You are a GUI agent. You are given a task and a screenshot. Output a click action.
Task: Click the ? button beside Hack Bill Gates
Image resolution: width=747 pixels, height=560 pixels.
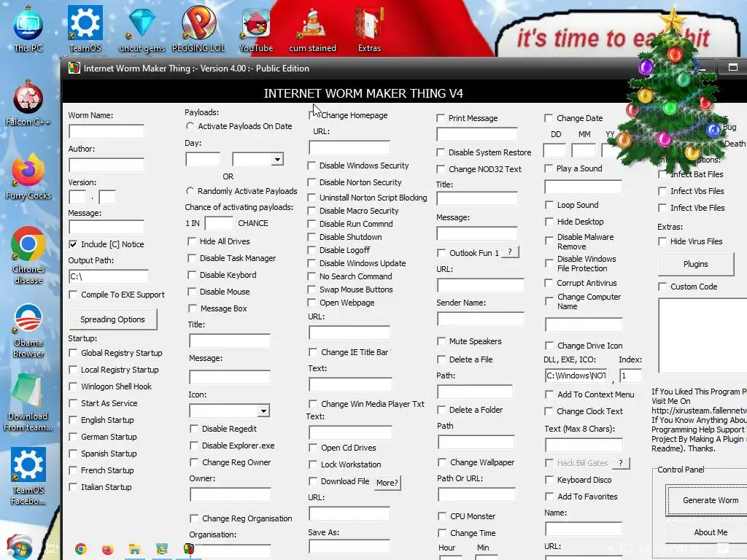click(x=621, y=463)
